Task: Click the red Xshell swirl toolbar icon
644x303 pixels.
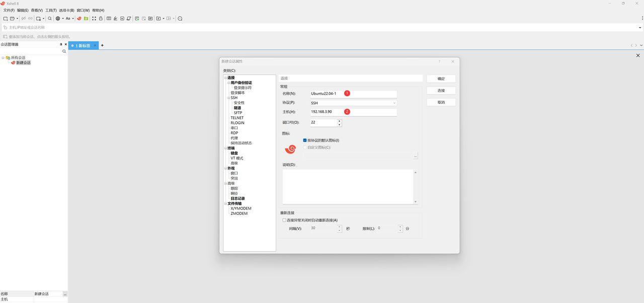Action: click(79, 19)
